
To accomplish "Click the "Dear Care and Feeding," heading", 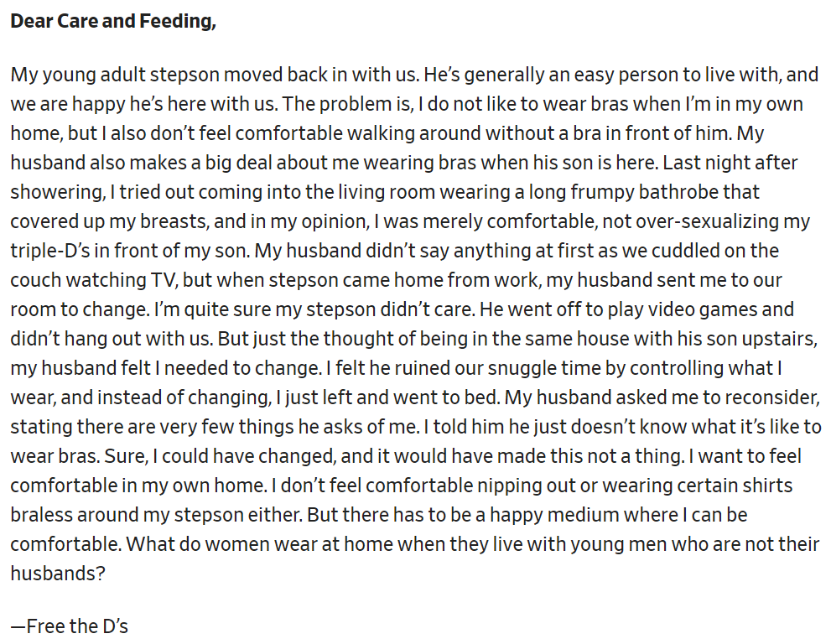I will click(x=113, y=21).
